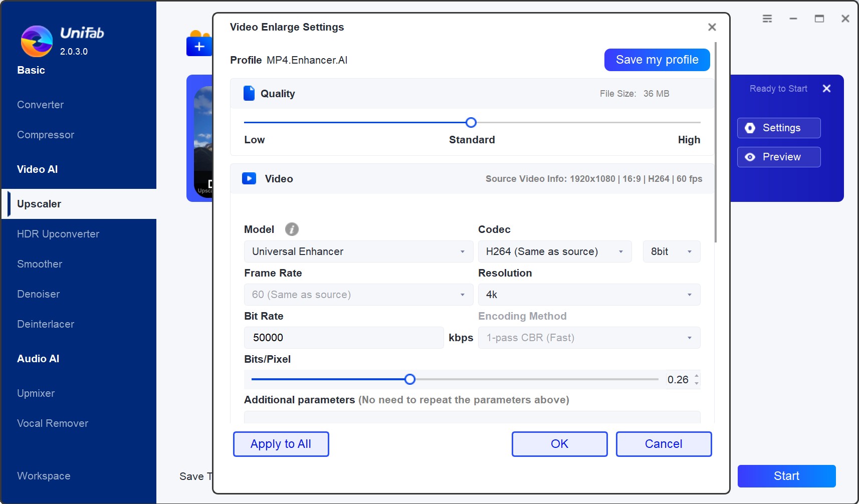Open the Model dropdown showing Universal Enhancer

click(x=358, y=251)
